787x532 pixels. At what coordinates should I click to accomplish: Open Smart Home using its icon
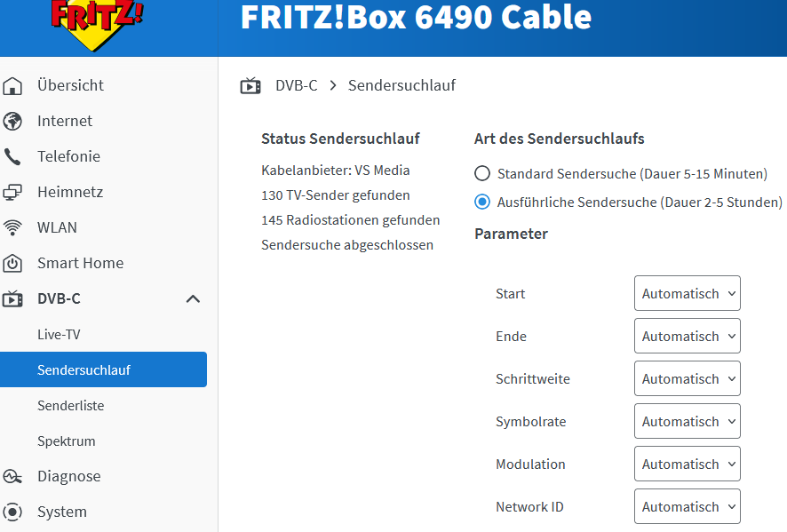[13, 263]
